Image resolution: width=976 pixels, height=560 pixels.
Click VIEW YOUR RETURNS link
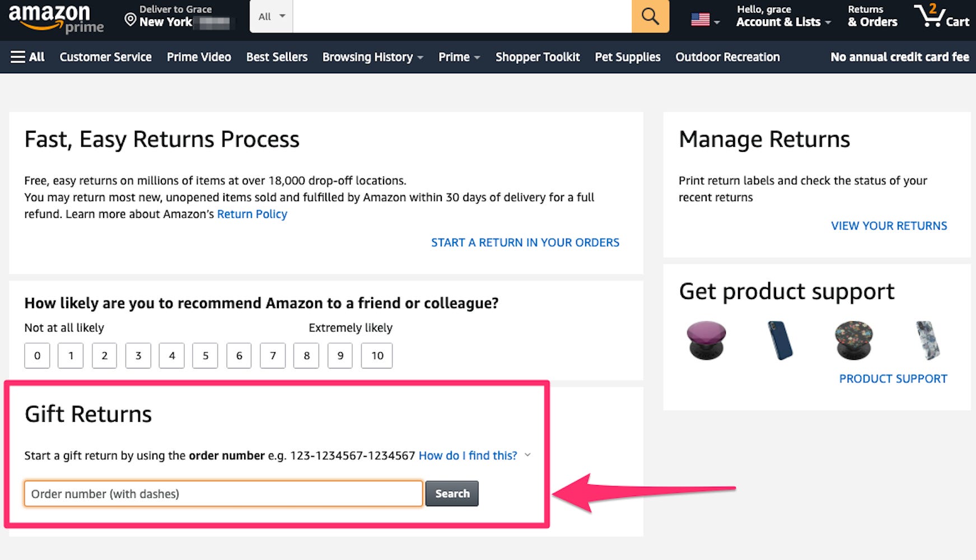click(889, 226)
